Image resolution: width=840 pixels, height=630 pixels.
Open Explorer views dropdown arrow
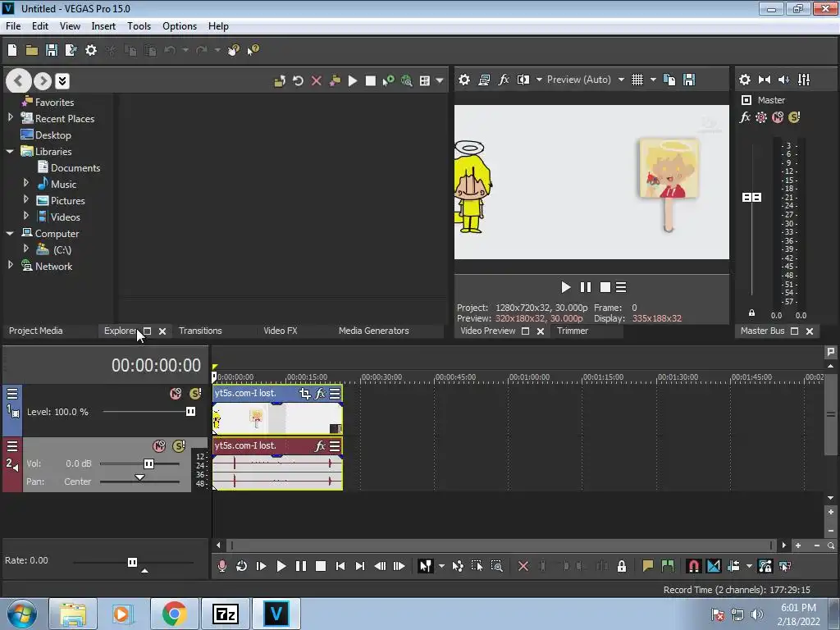coord(440,81)
